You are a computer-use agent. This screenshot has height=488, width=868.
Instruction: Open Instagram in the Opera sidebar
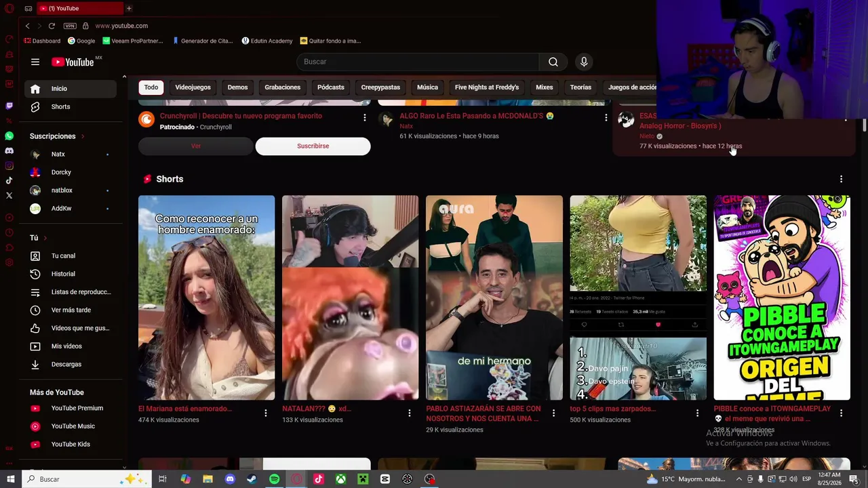tap(9, 165)
